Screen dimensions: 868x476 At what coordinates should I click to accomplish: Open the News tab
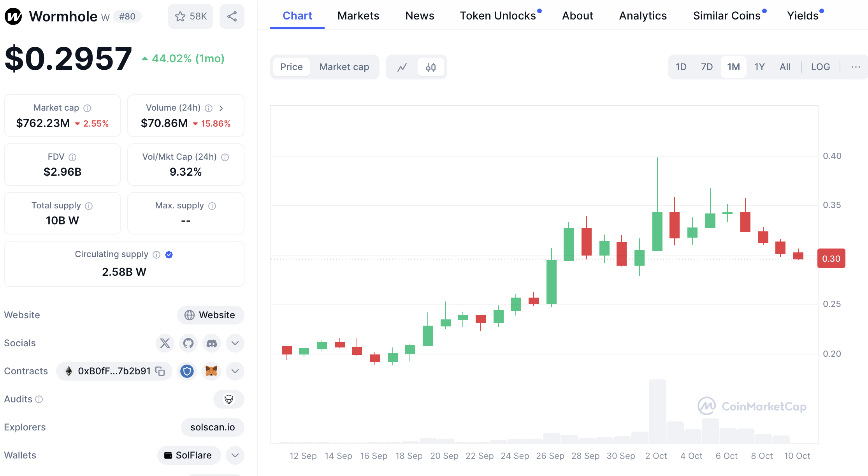(x=420, y=16)
